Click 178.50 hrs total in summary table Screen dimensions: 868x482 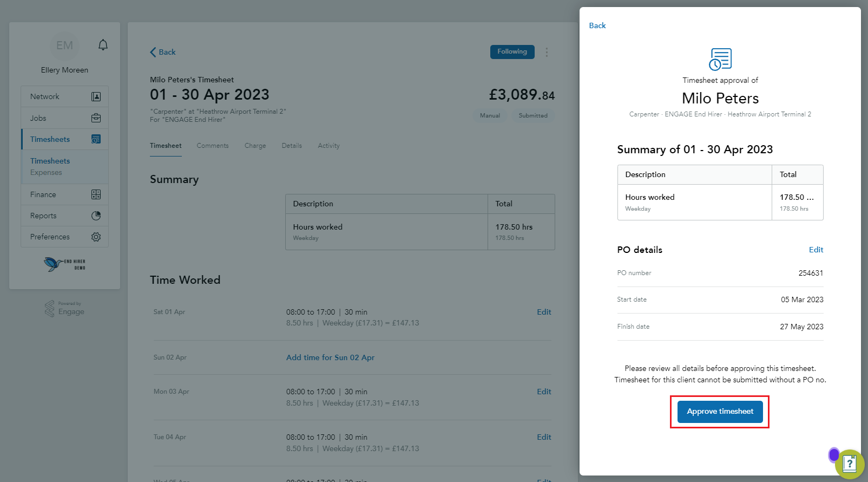click(514, 227)
